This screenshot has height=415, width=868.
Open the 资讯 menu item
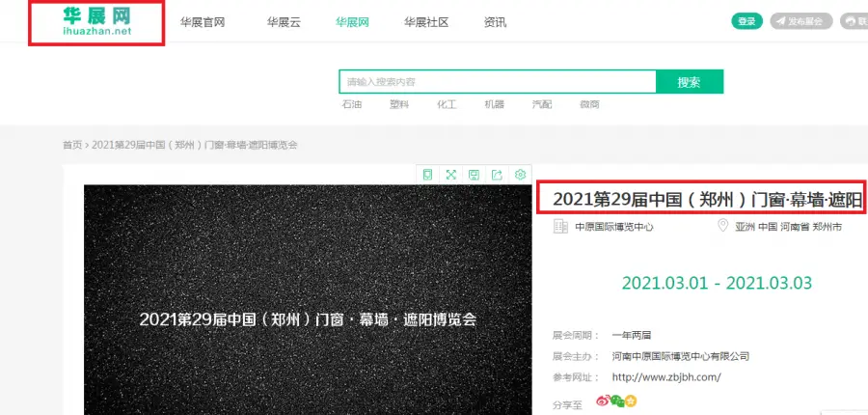pos(495,22)
